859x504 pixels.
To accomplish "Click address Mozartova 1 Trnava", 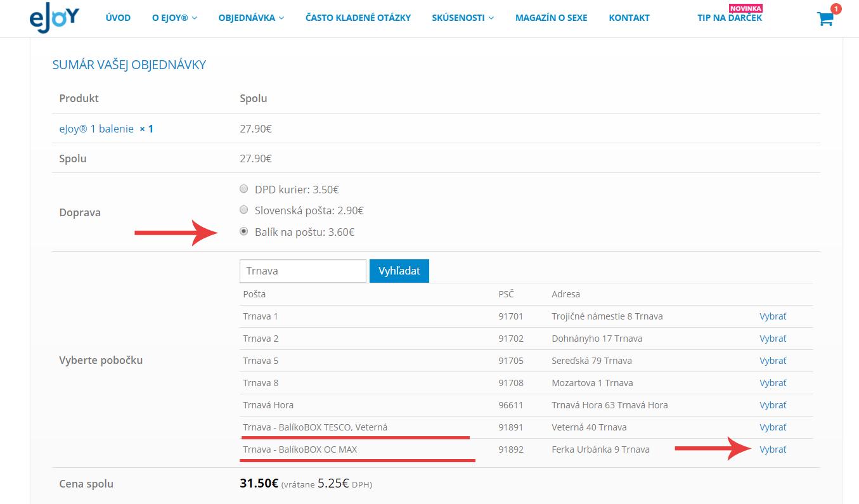I will 592,383.
